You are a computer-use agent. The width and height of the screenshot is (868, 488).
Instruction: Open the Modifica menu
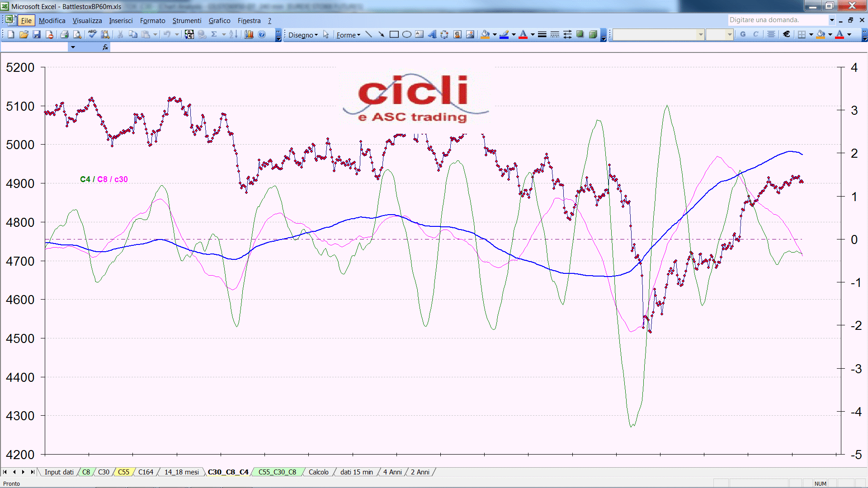pyautogui.click(x=52, y=21)
